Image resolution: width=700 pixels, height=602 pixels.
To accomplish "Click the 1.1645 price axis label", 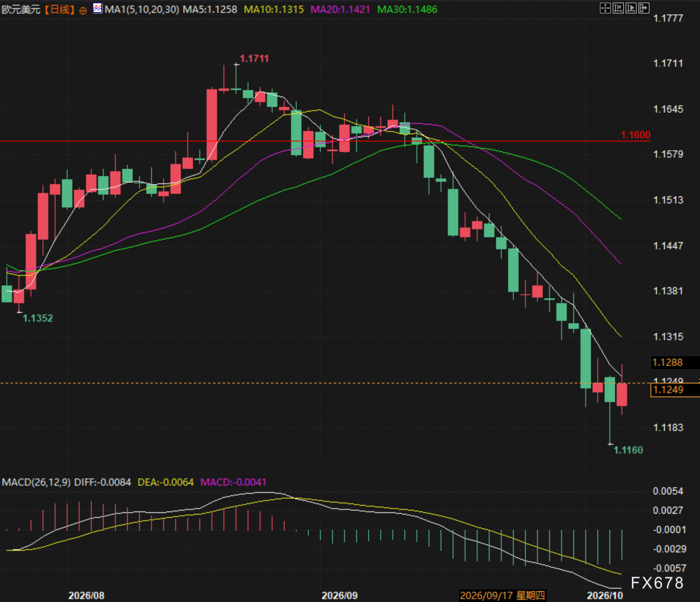I will click(x=668, y=109).
